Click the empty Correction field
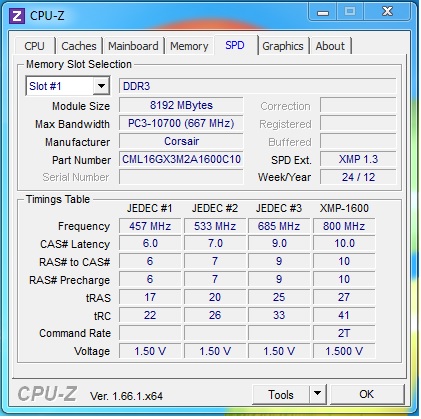The image size is (421, 419). pyautogui.click(x=358, y=105)
